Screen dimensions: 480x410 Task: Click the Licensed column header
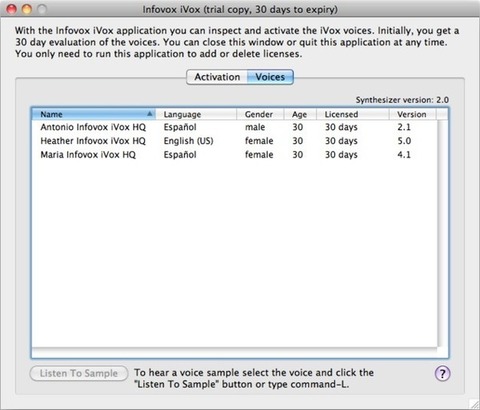pyautogui.click(x=353, y=114)
